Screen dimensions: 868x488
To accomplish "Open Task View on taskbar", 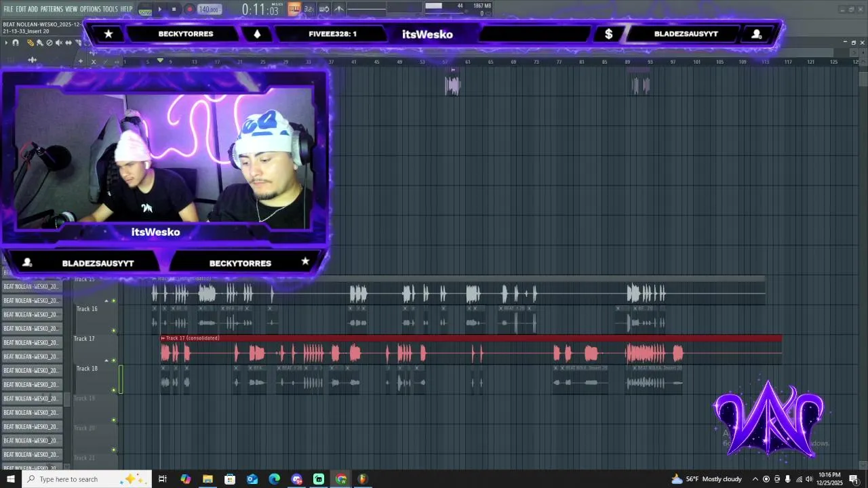I will coord(163,479).
